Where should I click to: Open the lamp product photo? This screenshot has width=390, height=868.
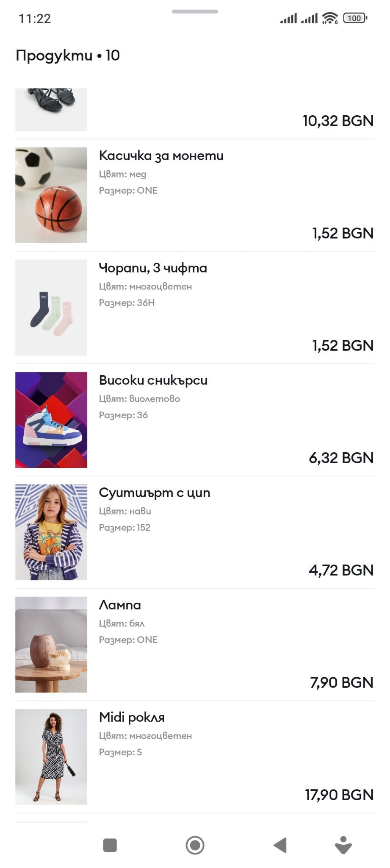51,644
